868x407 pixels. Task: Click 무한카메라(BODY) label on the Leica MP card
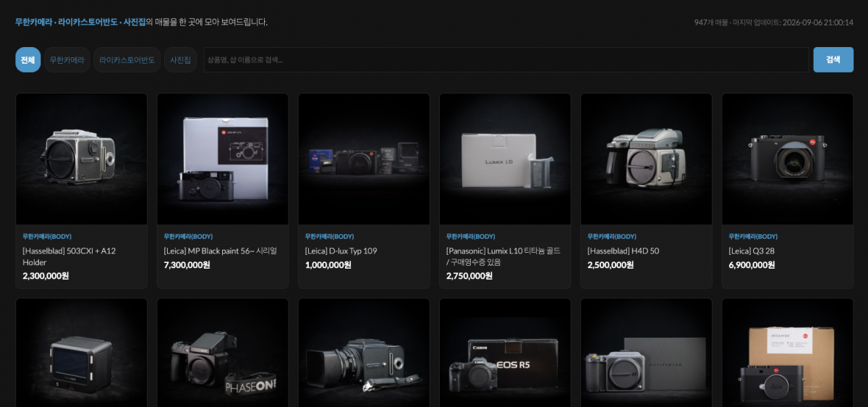pos(188,236)
